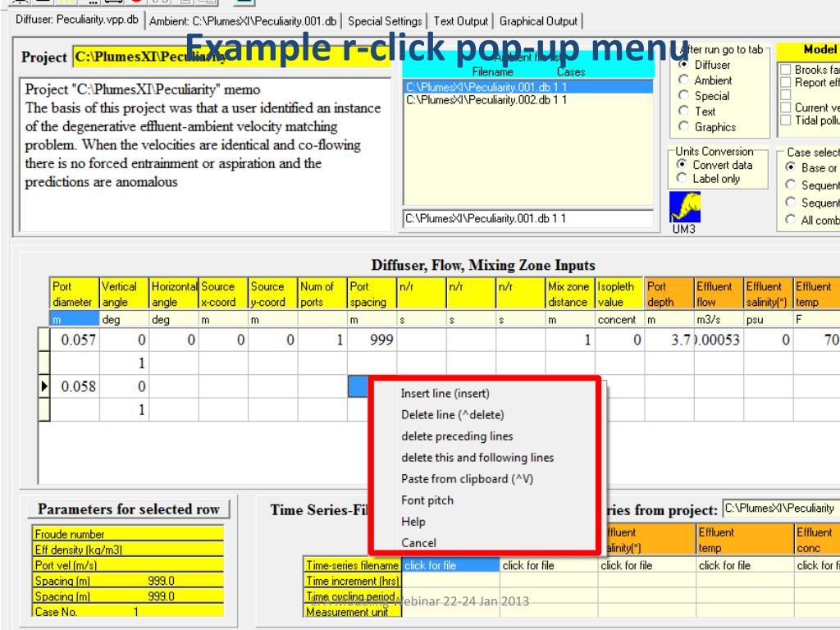Click 'click for file' under time-series Effluent temp
840x630 pixels.
click(745, 565)
